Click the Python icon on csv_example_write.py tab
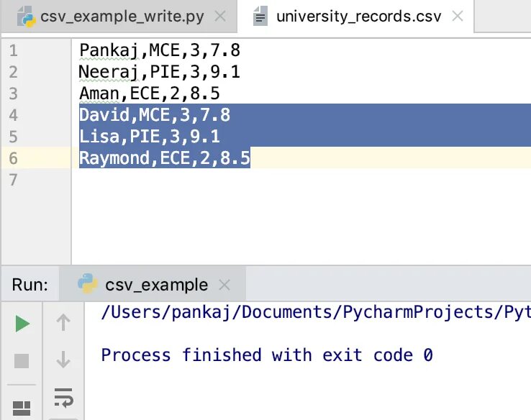Viewport: 531px width, 420px height. [27, 16]
